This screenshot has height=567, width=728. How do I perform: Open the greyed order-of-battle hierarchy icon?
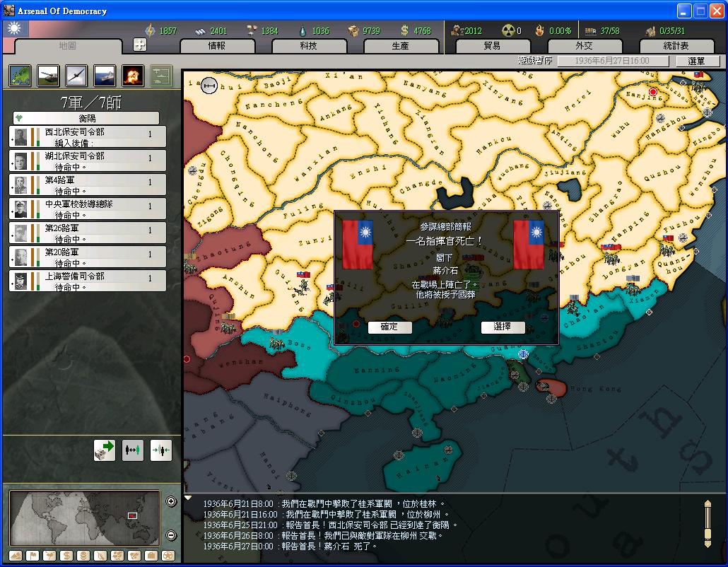point(161,75)
